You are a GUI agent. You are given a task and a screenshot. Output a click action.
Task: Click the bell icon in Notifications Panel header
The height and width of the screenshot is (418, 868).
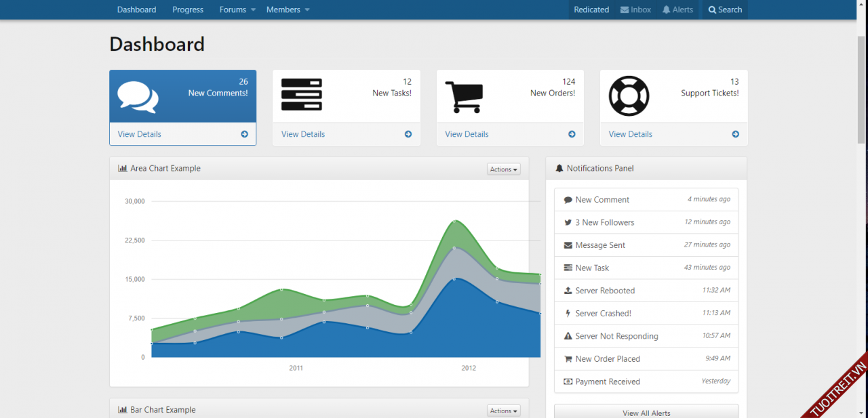click(x=559, y=168)
